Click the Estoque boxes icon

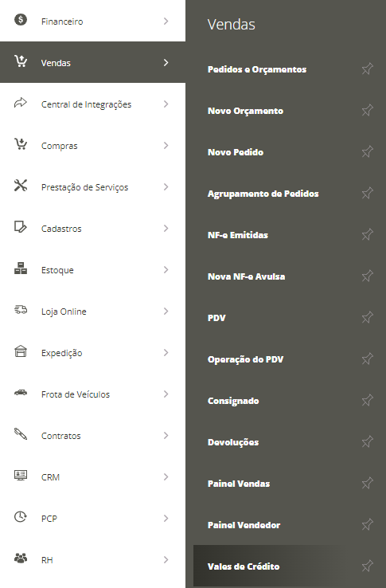point(21,269)
